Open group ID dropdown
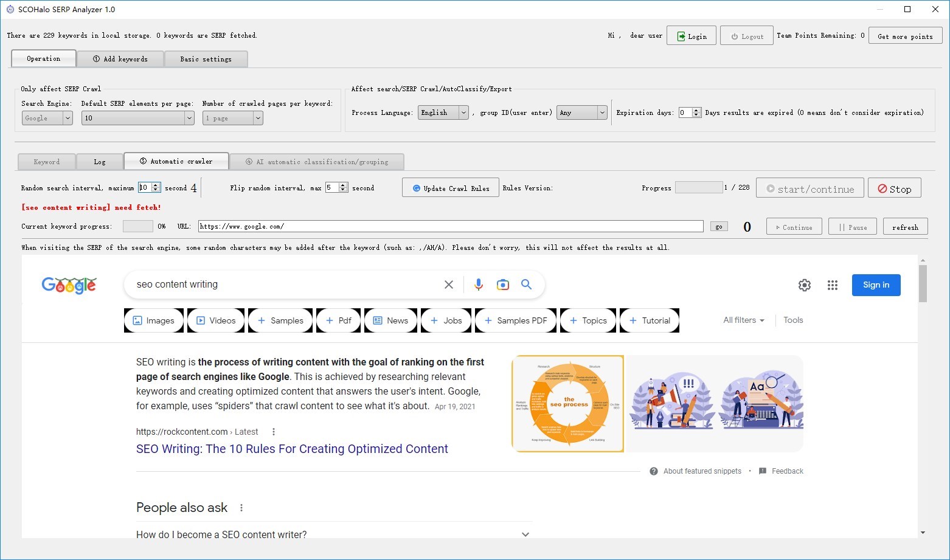This screenshot has width=950, height=560. point(582,112)
